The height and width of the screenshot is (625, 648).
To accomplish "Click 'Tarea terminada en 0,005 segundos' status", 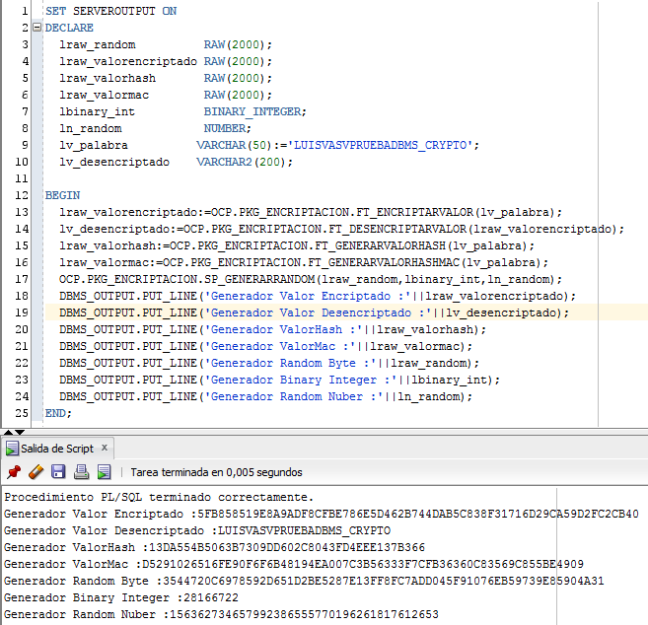I will (217, 472).
